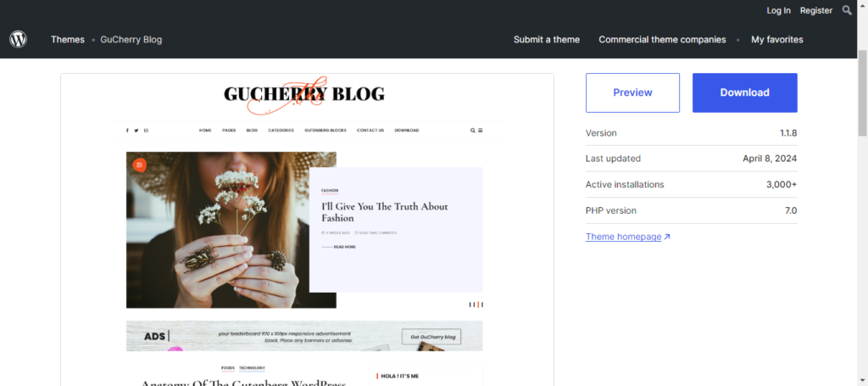868x386 pixels.
Task: Open the Themes menu item
Action: tap(68, 39)
